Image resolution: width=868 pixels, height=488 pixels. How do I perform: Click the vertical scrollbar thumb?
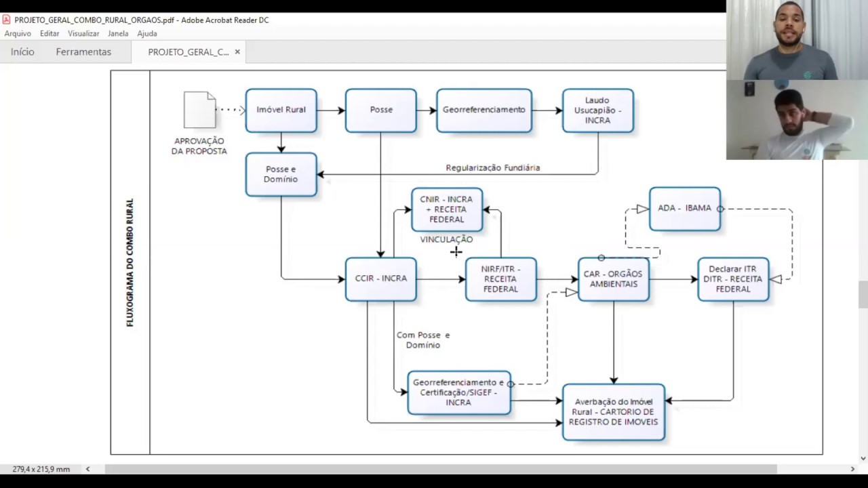[x=863, y=294]
